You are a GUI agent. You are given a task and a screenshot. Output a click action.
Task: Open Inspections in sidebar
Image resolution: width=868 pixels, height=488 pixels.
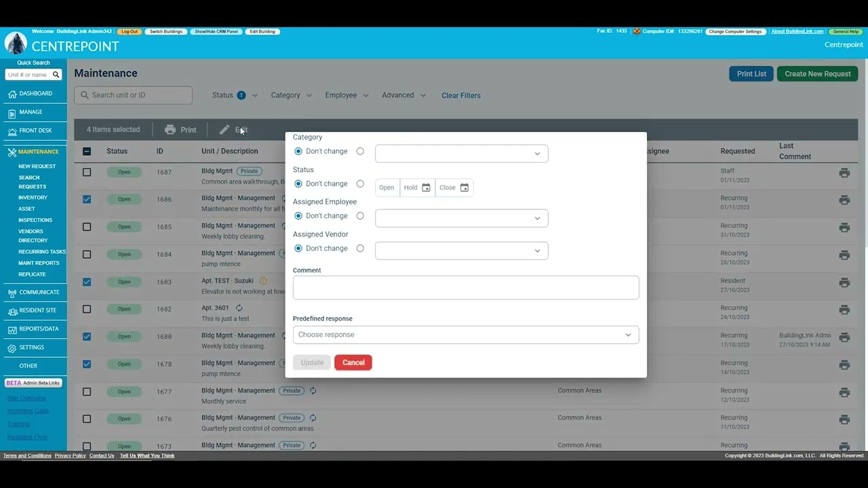(35, 220)
